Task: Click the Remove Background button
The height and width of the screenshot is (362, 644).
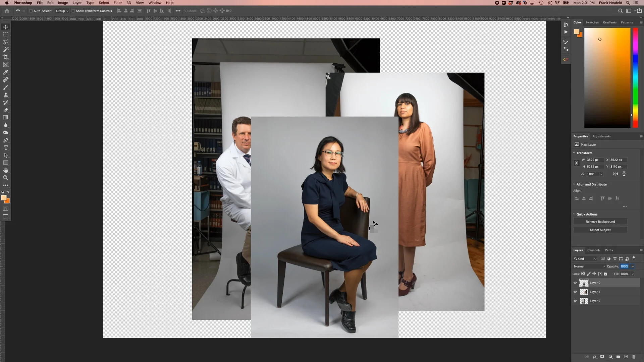Action: pyautogui.click(x=600, y=222)
